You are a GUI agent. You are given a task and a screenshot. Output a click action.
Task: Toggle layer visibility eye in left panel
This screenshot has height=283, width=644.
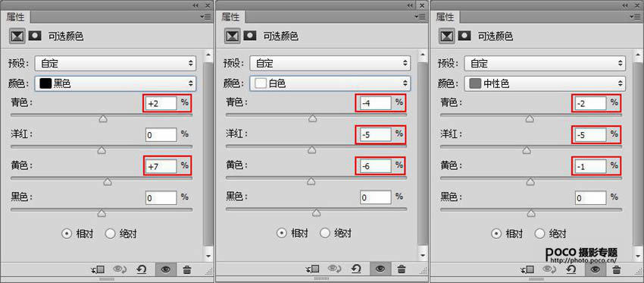click(x=166, y=270)
